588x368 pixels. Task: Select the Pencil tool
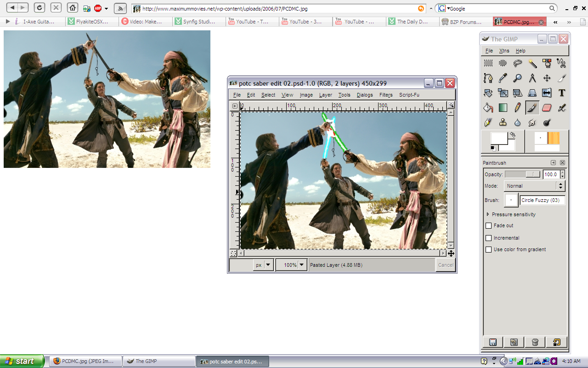[517, 108]
